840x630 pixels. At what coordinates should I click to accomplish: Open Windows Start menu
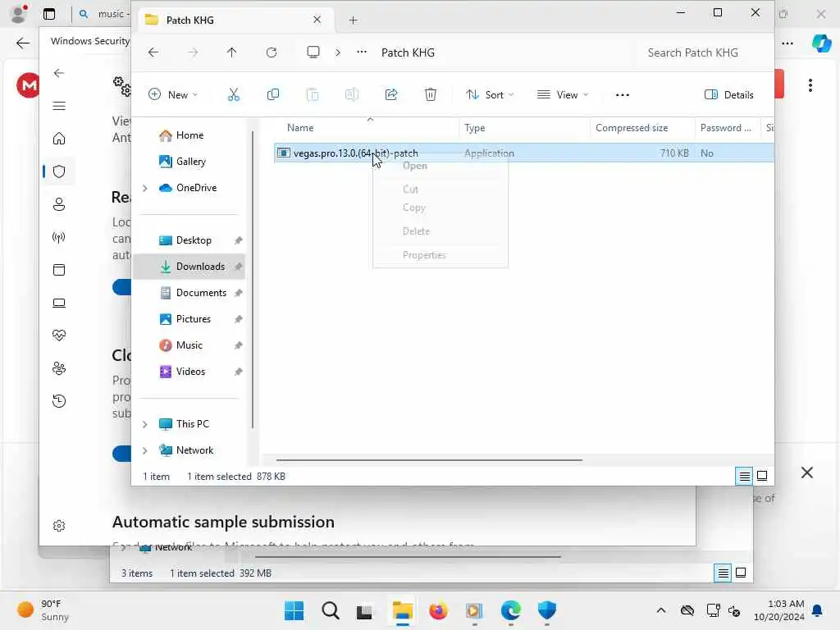click(294, 610)
